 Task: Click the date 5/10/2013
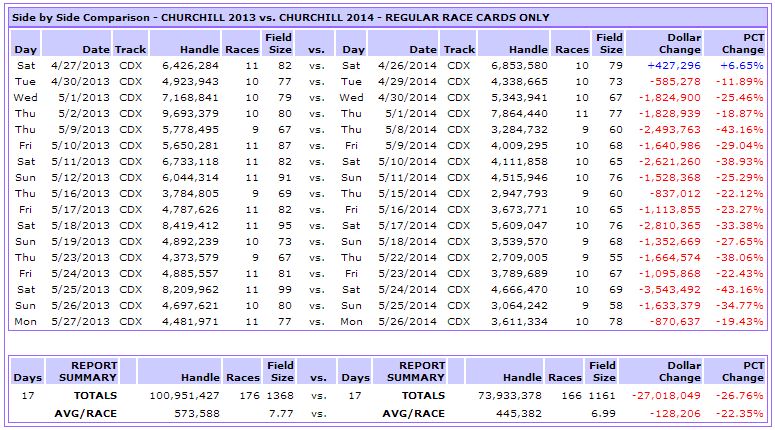point(80,146)
